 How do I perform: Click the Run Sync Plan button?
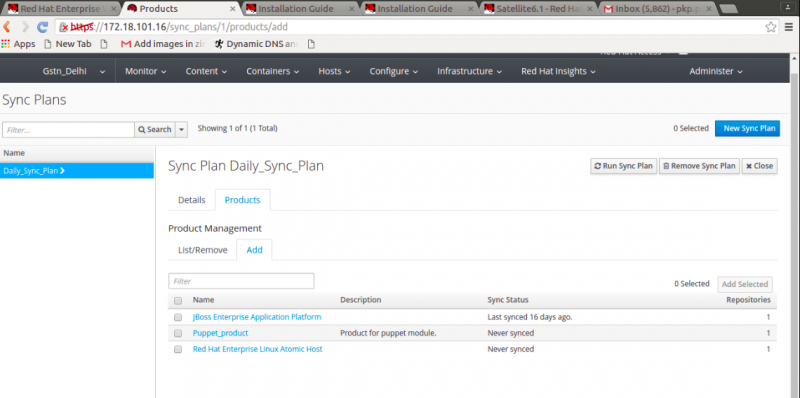coord(623,166)
